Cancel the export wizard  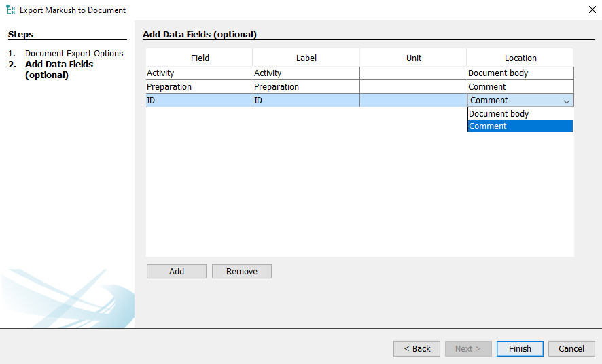coord(571,348)
